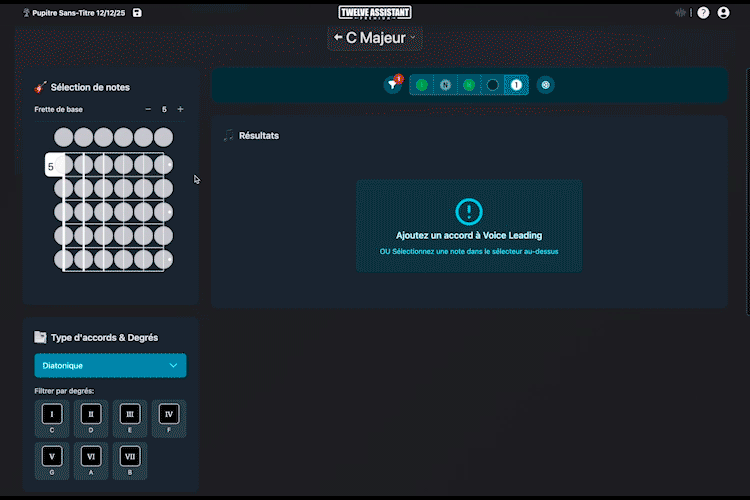The height and width of the screenshot is (500, 750).
Task: Open the filter funnel with red badge
Action: point(393,85)
